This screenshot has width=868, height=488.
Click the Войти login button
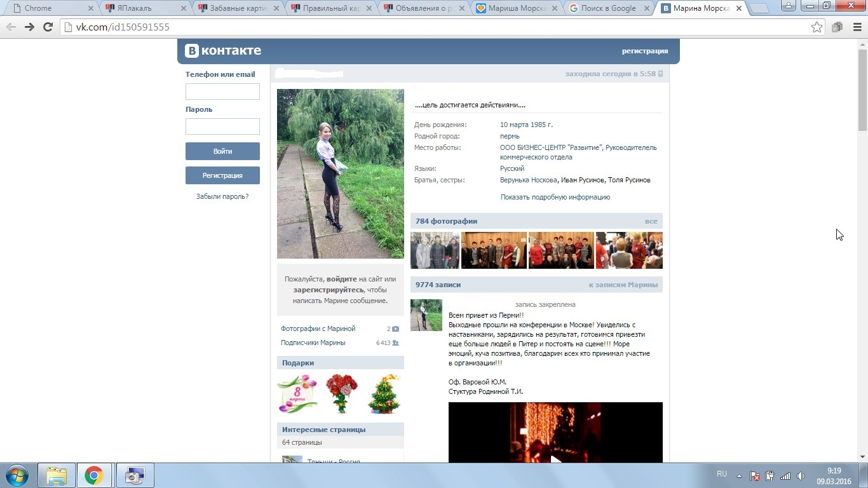pyautogui.click(x=222, y=151)
